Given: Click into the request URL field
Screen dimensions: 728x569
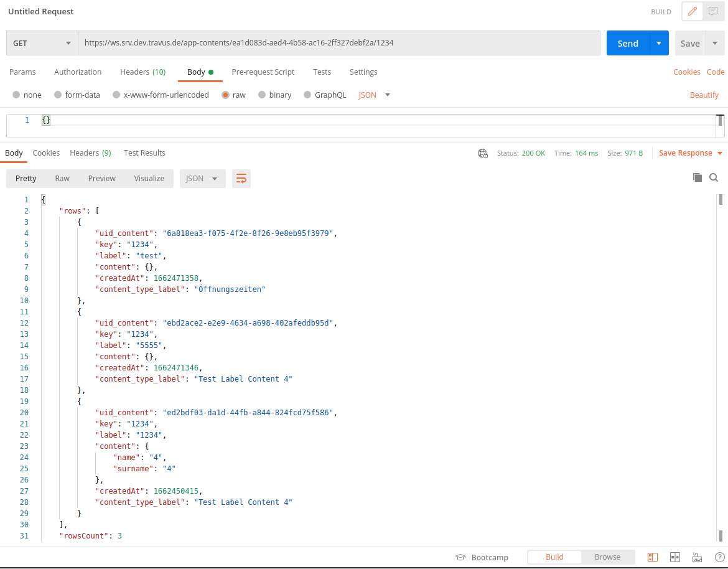Looking at the screenshot, I should (339, 44).
